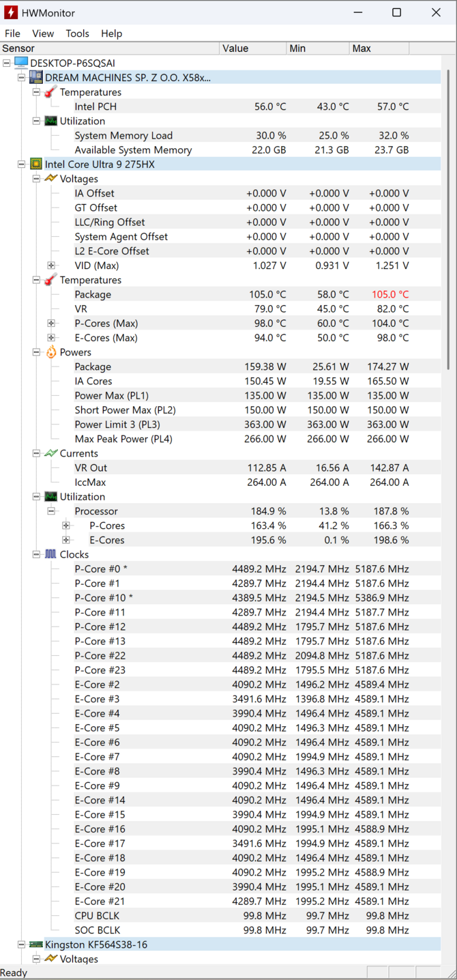The width and height of the screenshot is (457, 980).
Task: Collapse the Currents section
Action: (36, 453)
